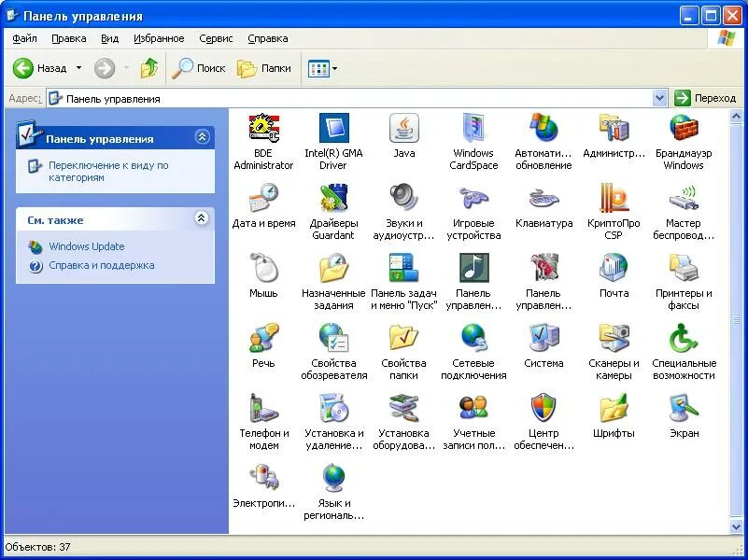Open Мастер беспроводной сети icon

pos(684,198)
